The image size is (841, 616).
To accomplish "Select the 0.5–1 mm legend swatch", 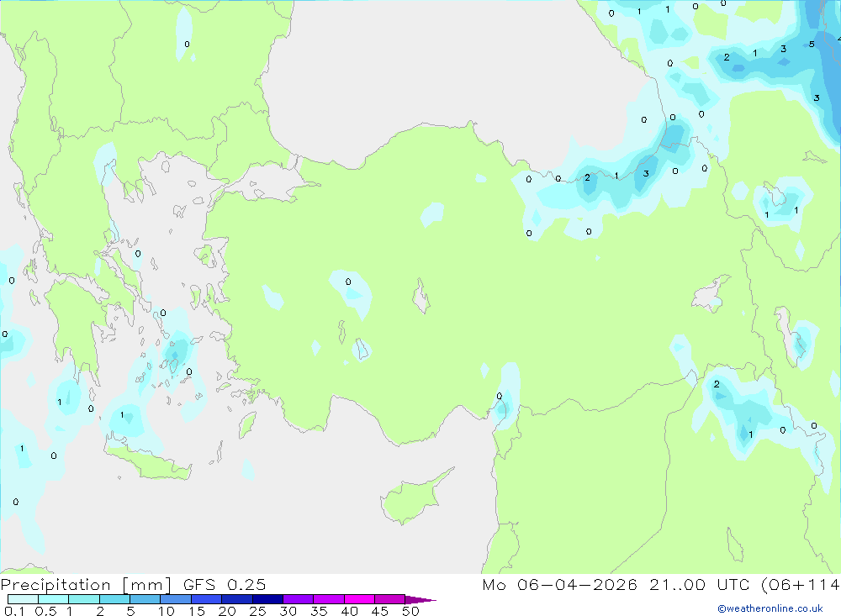I will click(x=53, y=599).
